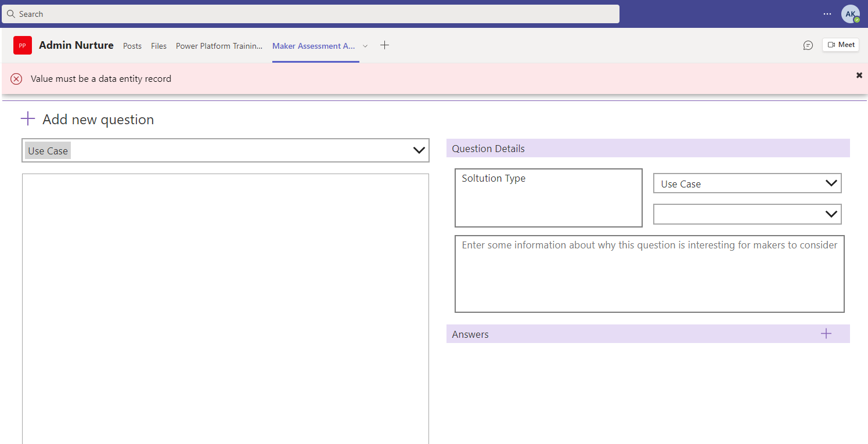Start a meeting with the Meet button

coord(840,44)
